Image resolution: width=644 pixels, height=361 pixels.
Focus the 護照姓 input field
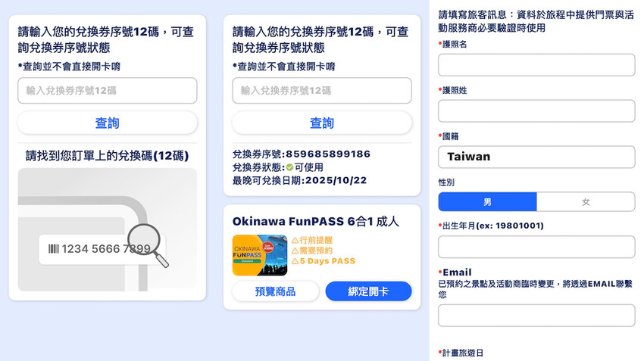(x=536, y=110)
